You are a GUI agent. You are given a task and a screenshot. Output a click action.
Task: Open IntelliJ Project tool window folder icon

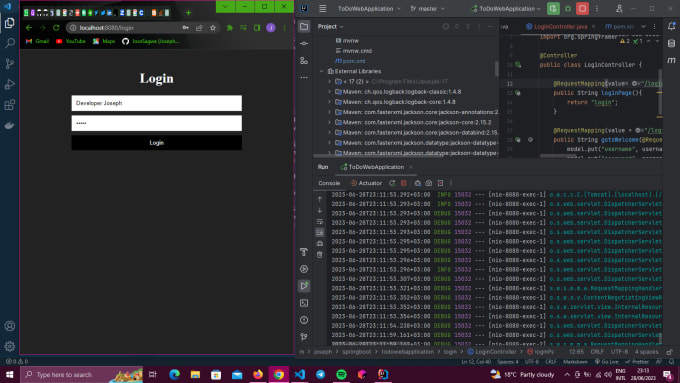tap(304, 26)
